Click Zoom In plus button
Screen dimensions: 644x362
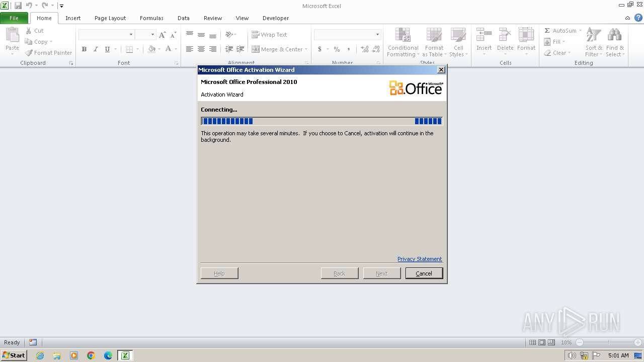[x=637, y=342]
